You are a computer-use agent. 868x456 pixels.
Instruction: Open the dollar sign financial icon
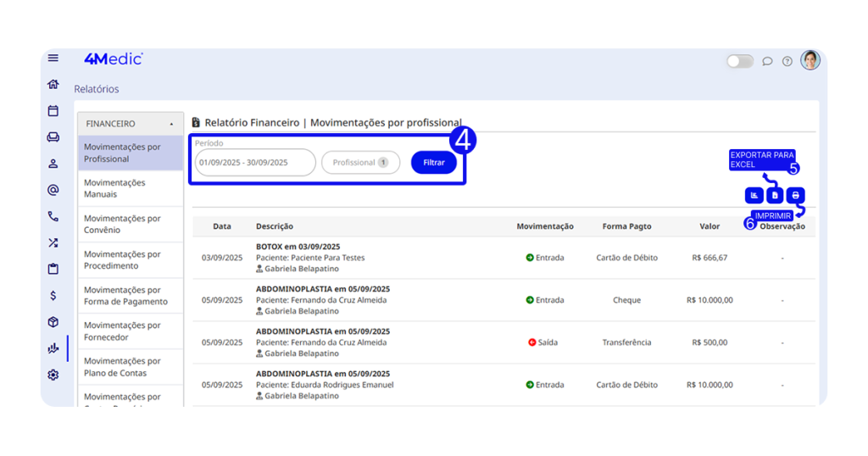[53, 296]
